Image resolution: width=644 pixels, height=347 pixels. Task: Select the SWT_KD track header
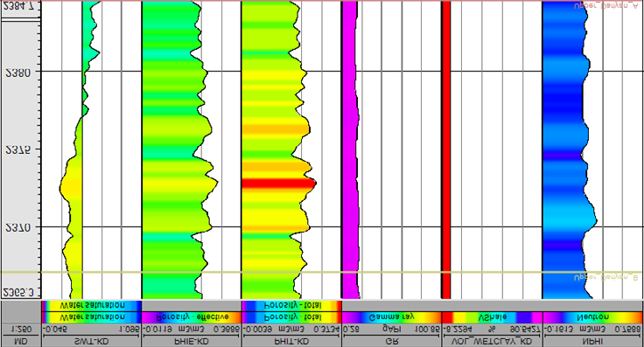click(92, 342)
